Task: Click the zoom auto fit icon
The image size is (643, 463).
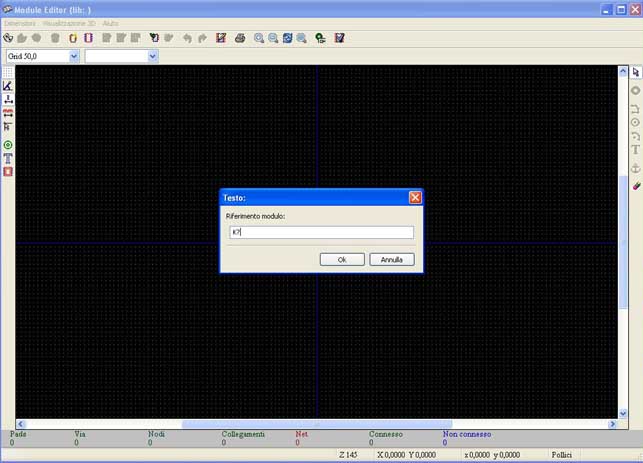Action: [x=302, y=38]
